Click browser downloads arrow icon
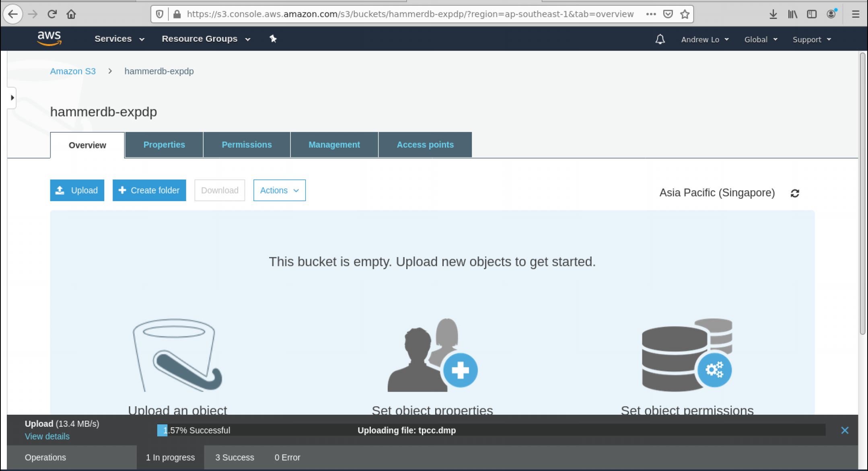Screen dimensions: 868x471 point(773,14)
